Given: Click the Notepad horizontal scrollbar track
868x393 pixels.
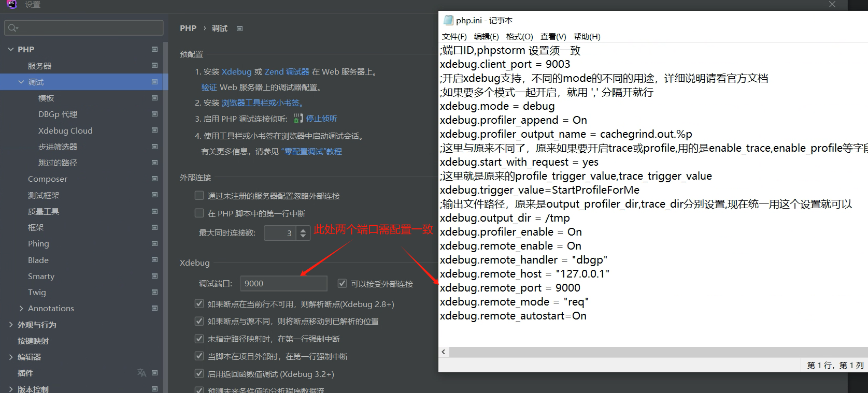Looking at the screenshot, I should point(658,352).
